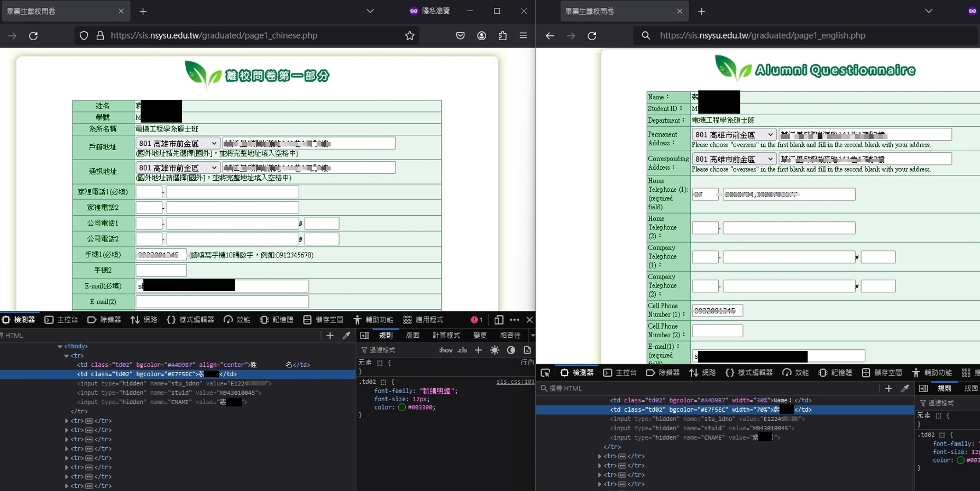Viewport: 980px width, 491px height.
Task: Select the stuid hidden input node in left inspector
Action: click(169, 393)
